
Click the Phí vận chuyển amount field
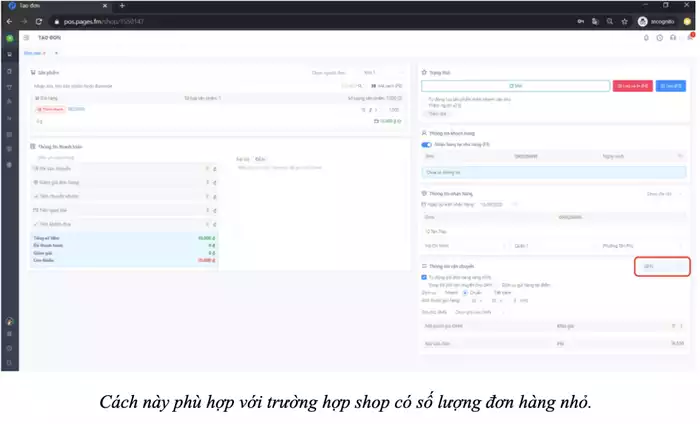(x=124, y=169)
